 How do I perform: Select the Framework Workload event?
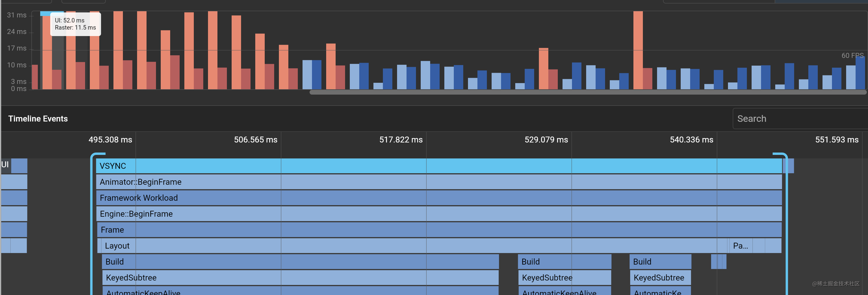[439, 198]
